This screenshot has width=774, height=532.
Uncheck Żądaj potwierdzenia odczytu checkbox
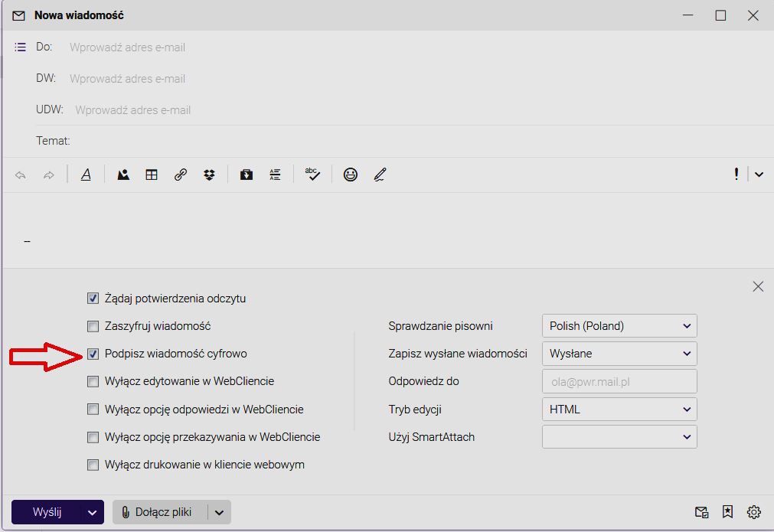93,299
